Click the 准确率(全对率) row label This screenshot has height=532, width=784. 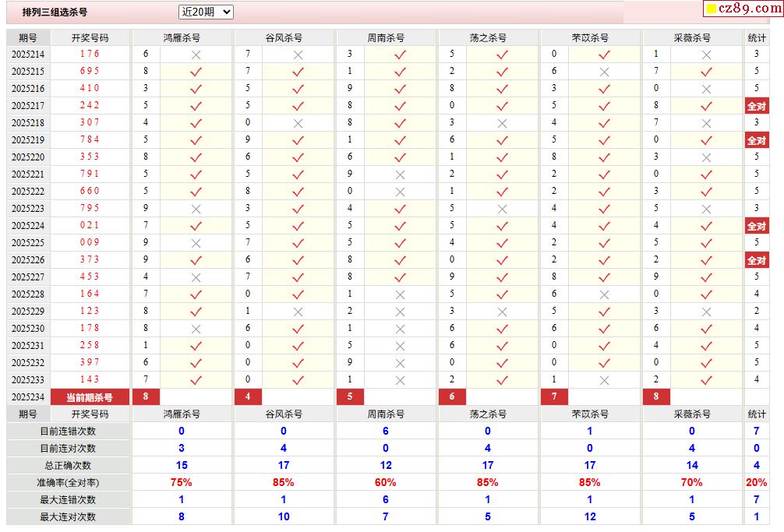point(68,483)
